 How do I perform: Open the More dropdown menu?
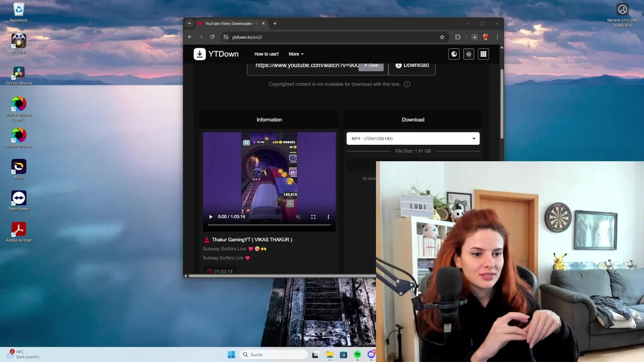296,54
